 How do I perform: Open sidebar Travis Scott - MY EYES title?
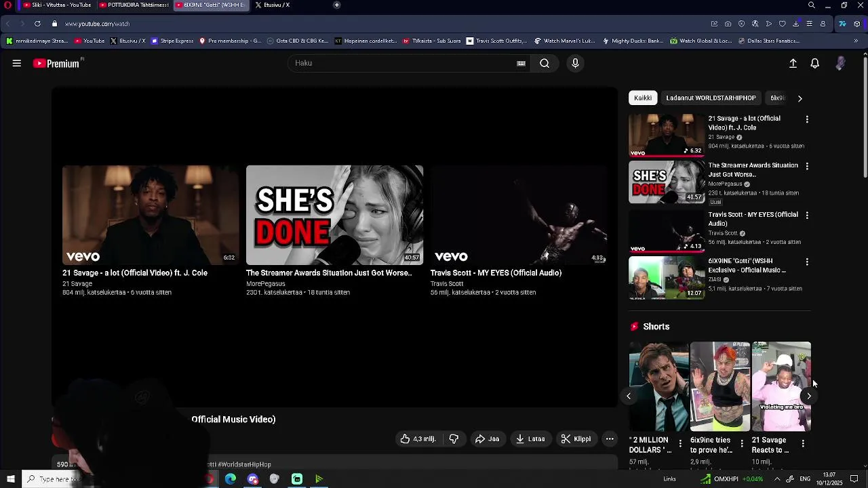[753, 219]
